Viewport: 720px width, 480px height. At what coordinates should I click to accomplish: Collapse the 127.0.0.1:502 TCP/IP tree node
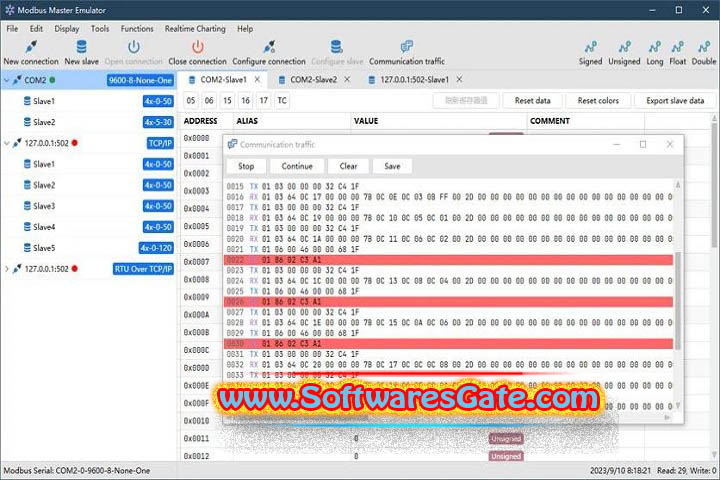point(7,143)
